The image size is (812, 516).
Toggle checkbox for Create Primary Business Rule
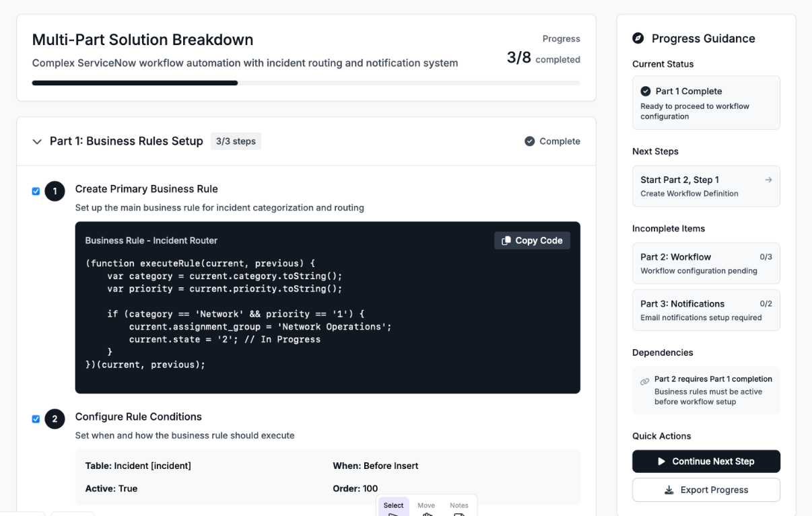click(36, 191)
